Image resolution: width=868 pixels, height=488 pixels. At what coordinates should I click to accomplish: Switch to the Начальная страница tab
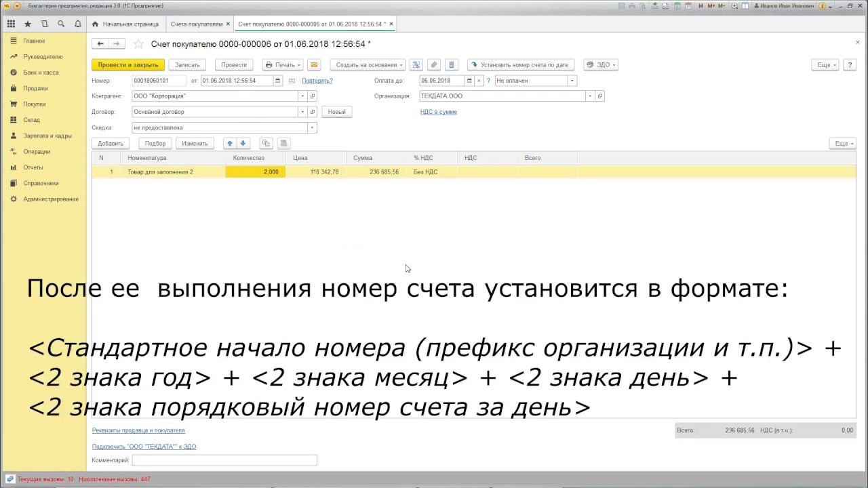pyautogui.click(x=125, y=24)
